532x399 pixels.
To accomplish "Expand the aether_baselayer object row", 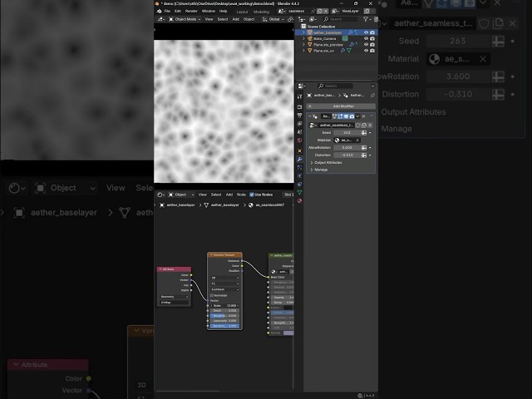I will (x=303, y=32).
